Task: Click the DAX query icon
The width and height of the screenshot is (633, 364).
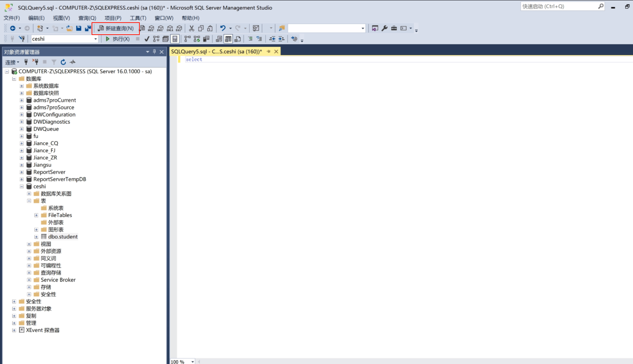Action: pos(179,28)
